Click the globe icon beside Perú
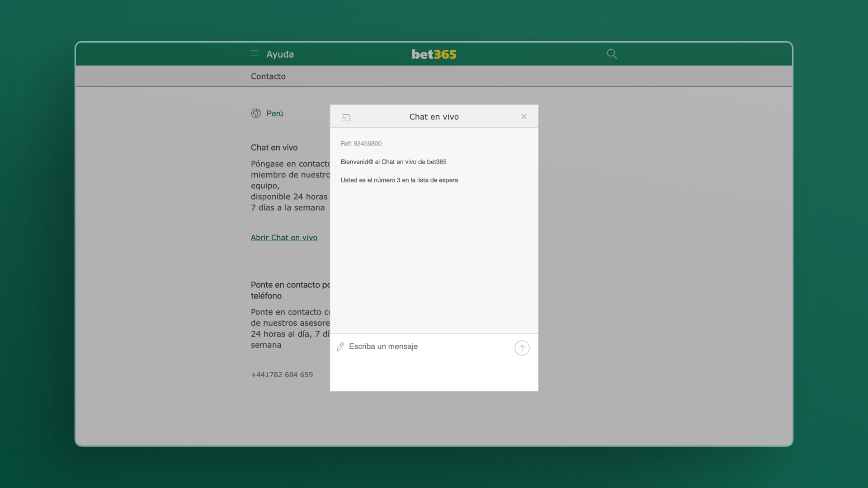 256,113
